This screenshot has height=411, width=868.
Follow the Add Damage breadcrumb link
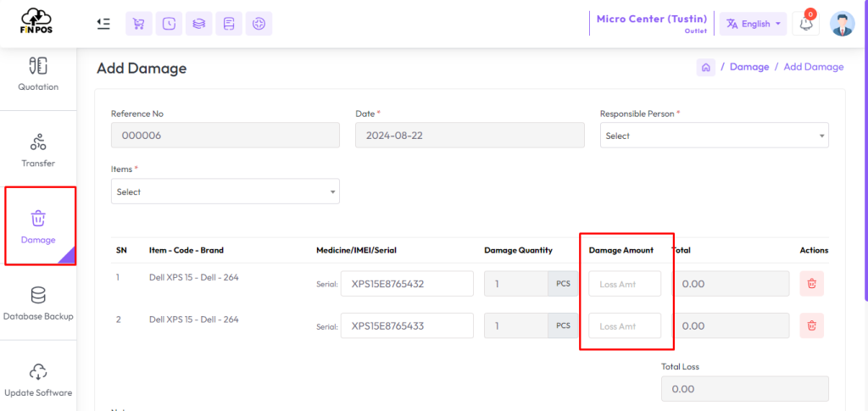(814, 67)
